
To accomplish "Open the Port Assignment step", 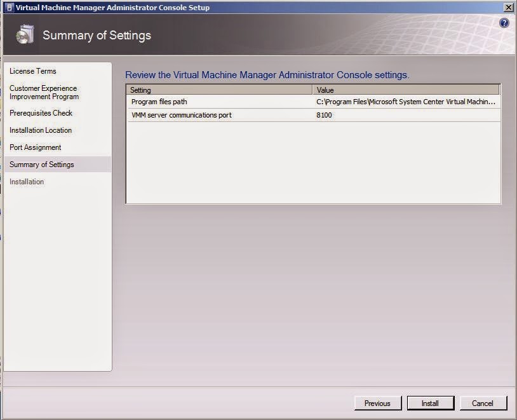I will (x=36, y=147).
